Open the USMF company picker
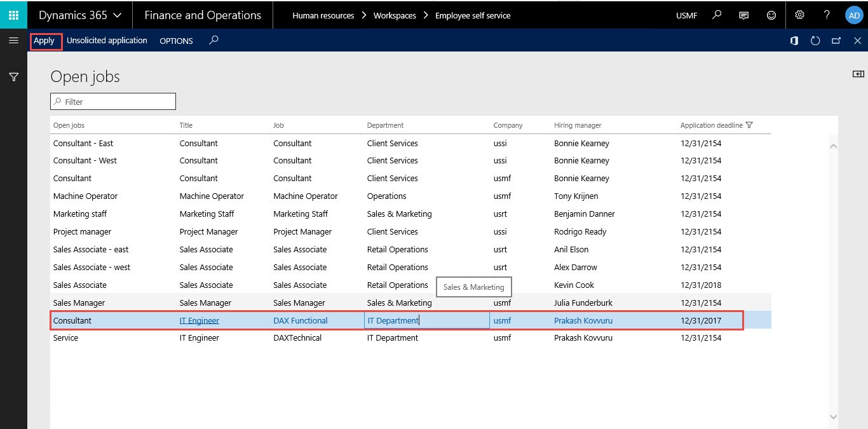The height and width of the screenshot is (429, 868). coord(686,15)
